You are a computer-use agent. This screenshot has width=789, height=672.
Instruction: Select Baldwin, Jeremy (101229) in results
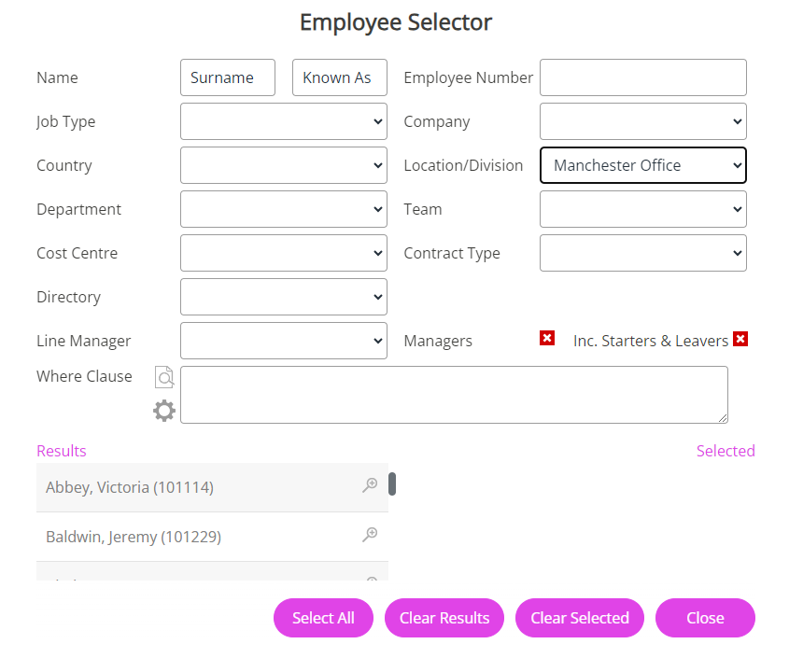212,537
